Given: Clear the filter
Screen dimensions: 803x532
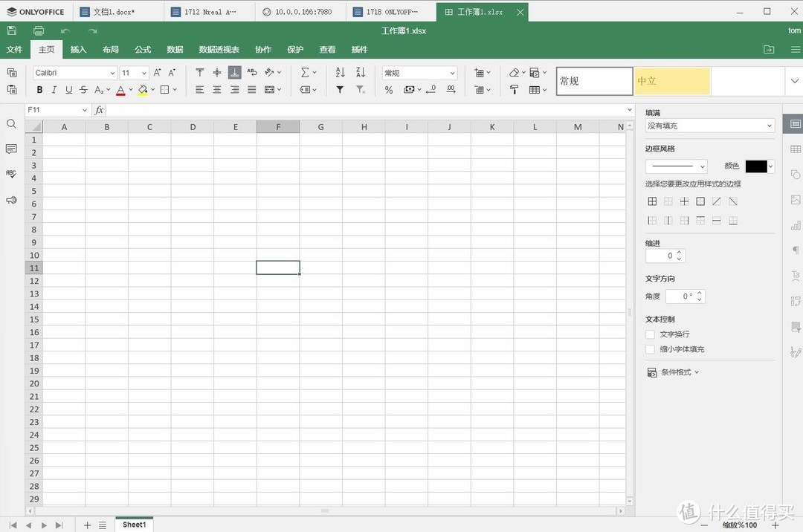Looking at the screenshot, I should 361,89.
